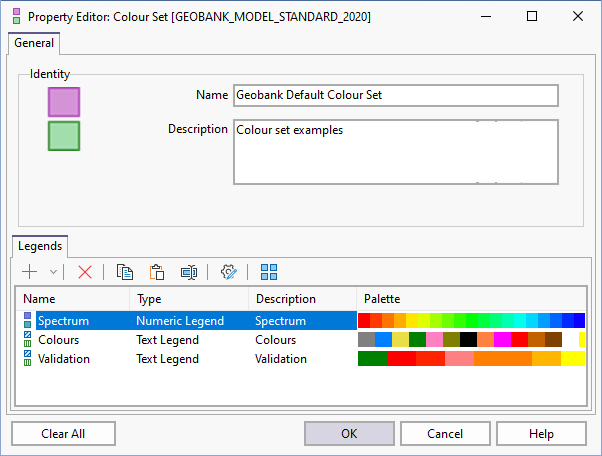Click the Colours text legend row icon

(27, 339)
